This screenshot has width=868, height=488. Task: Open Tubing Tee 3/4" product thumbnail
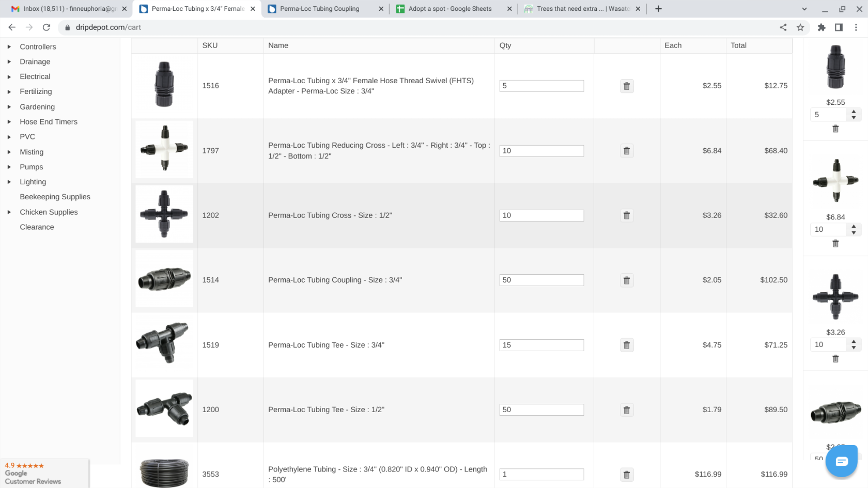[164, 343]
